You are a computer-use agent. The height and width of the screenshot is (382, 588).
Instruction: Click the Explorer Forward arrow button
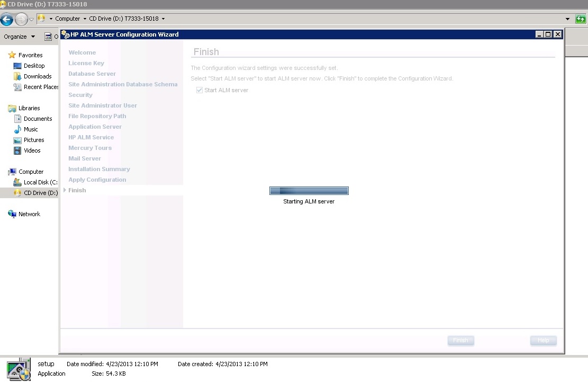pos(21,19)
